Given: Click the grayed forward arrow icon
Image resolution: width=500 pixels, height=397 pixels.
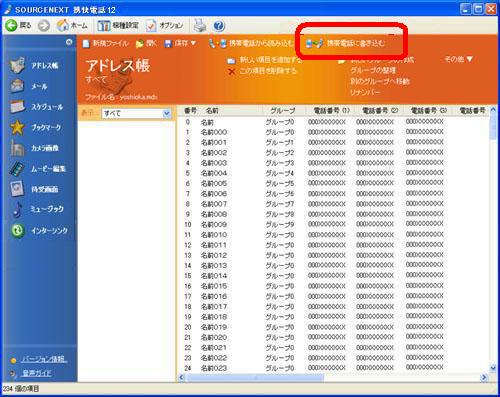Looking at the screenshot, I should pos(44,25).
